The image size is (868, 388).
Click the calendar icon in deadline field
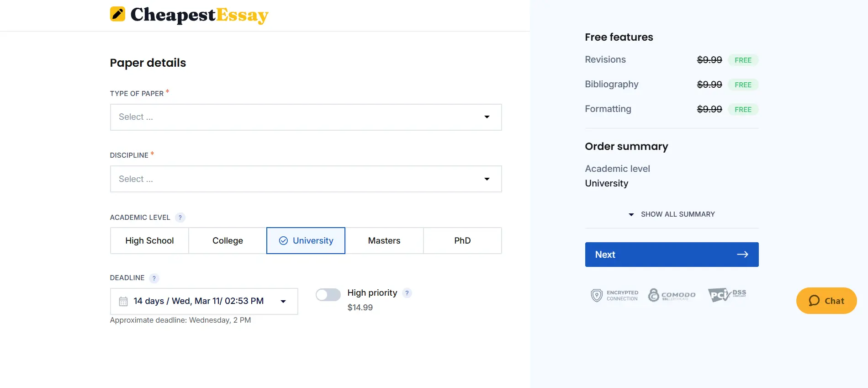[x=122, y=301]
